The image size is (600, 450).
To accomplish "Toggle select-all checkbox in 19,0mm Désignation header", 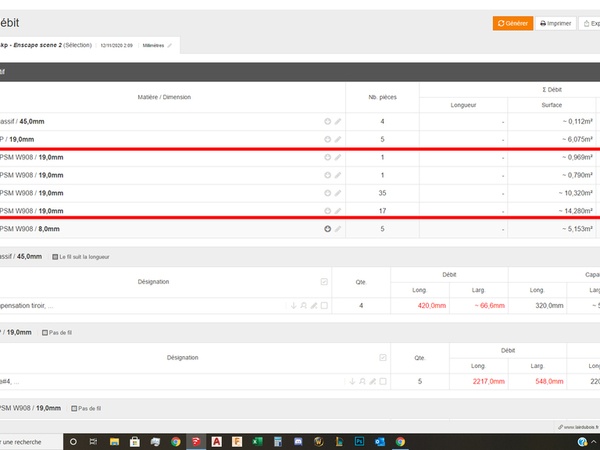I will coord(382,357).
